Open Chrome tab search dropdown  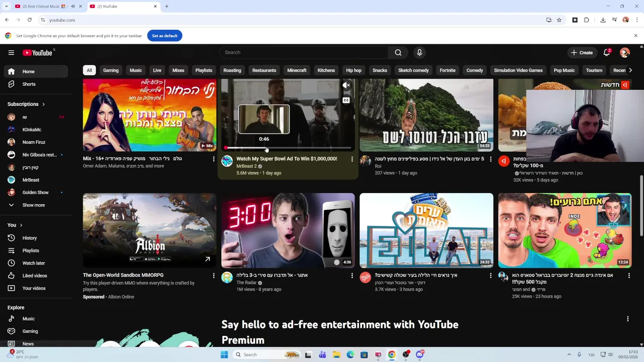[6, 7]
